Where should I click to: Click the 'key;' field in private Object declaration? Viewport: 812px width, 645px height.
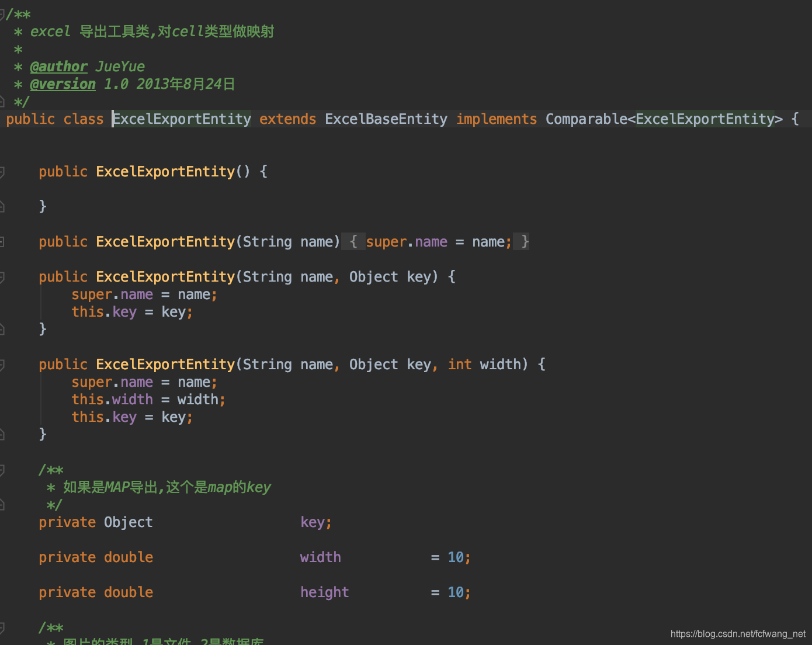click(316, 522)
